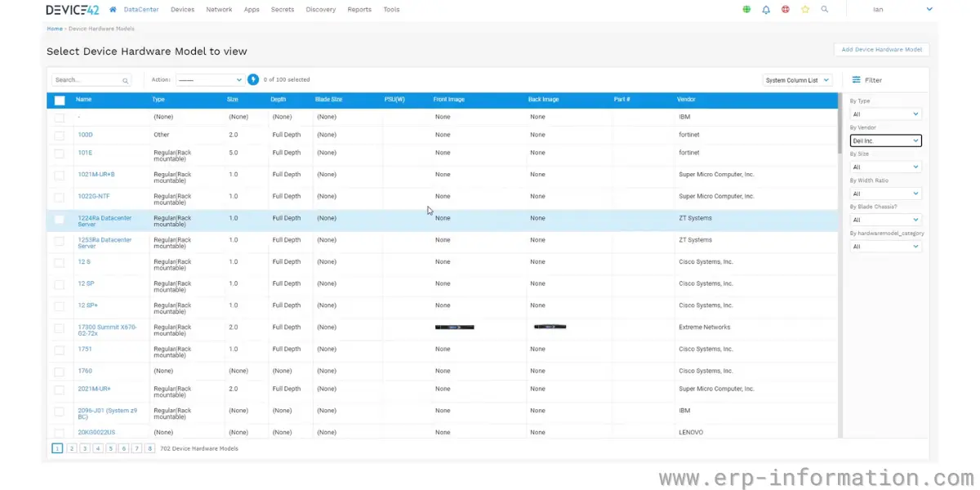This screenshot has width=980, height=490.
Task: Go to page 2 of results
Action: coord(71,448)
